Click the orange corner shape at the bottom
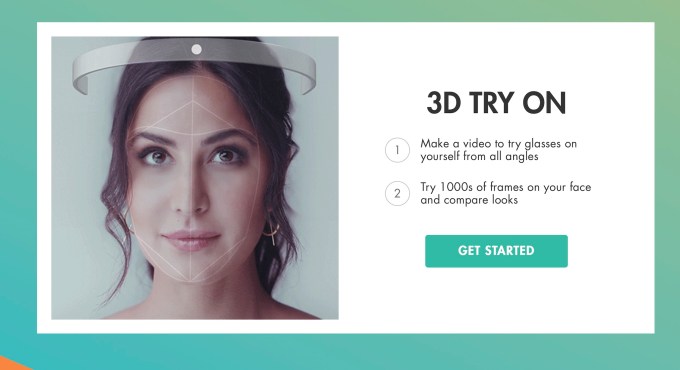 coord(13,363)
